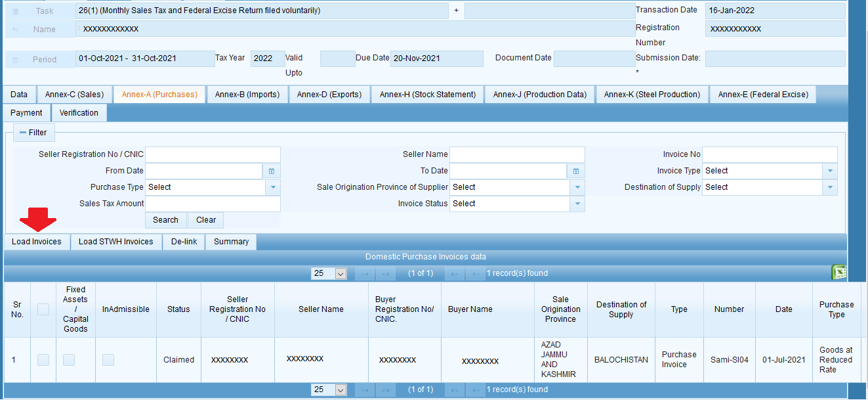Open the To Date calendar picker
The height and width of the screenshot is (400, 868).
coord(576,171)
